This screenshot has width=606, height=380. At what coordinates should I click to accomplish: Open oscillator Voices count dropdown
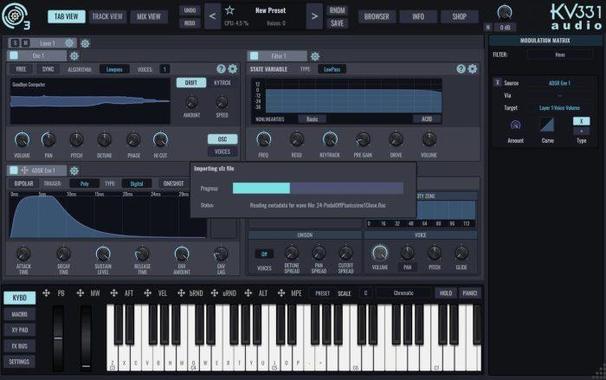[x=164, y=70]
